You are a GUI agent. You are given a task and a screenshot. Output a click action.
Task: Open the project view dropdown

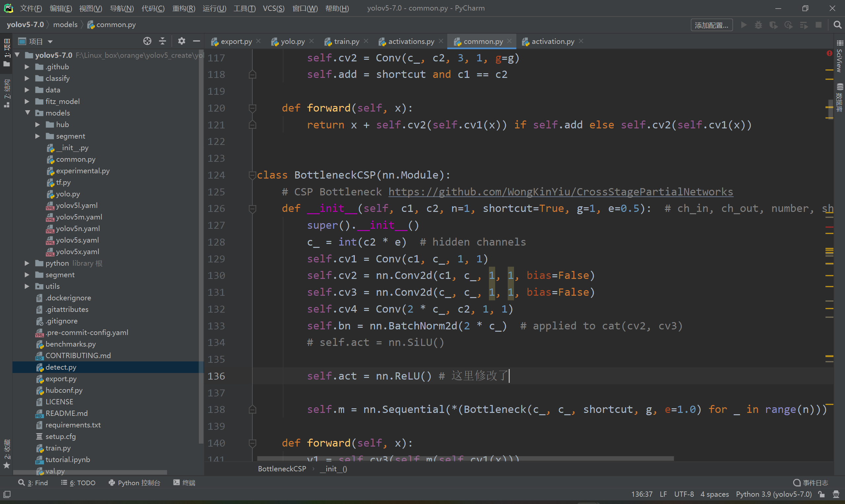(x=50, y=42)
